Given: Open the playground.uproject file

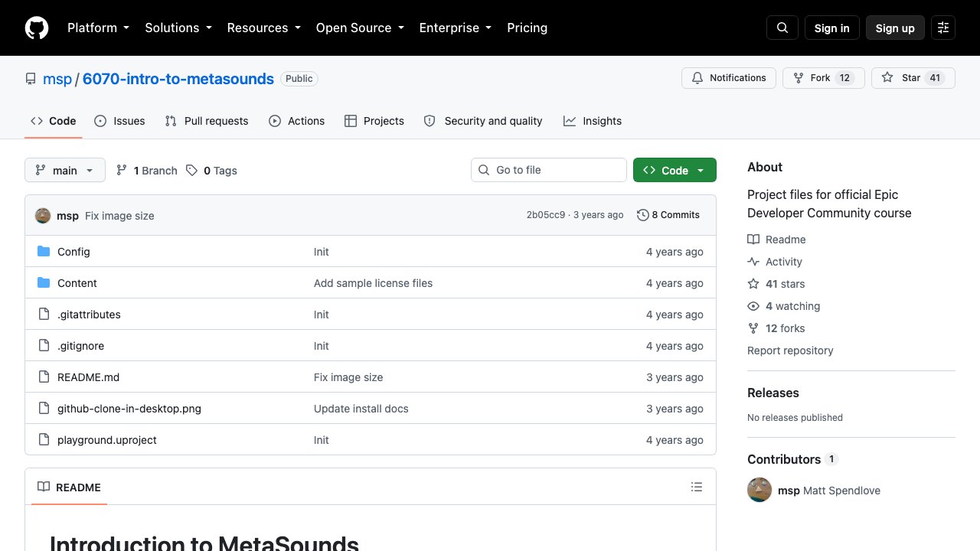Looking at the screenshot, I should 107,440.
